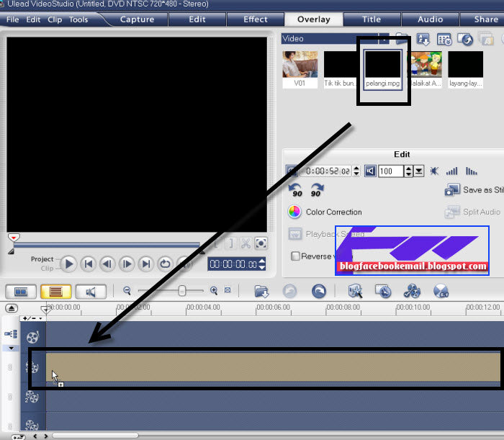Click the video track film reel icon
Image resolution: width=504 pixels, height=440 pixels.
coord(32,337)
